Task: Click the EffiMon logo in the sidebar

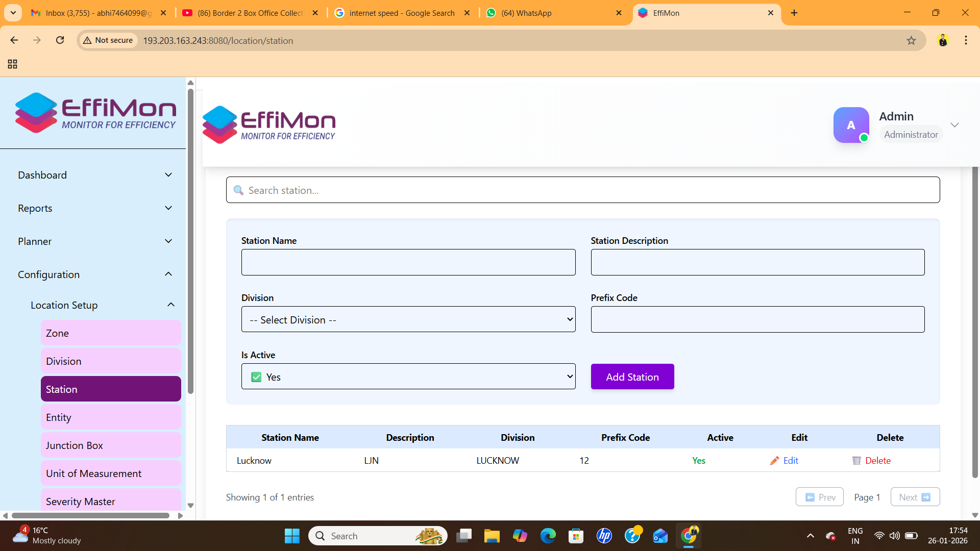Action: click(x=95, y=112)
